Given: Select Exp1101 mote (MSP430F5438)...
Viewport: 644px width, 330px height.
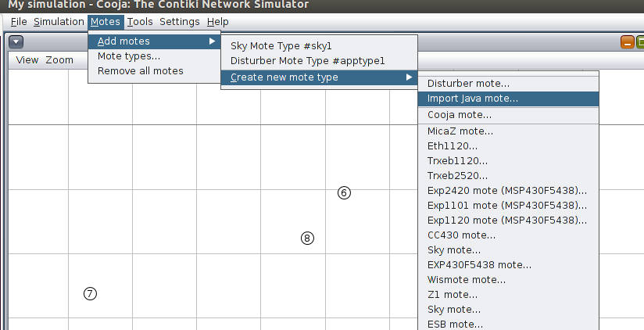Looking at the screenshot, I should pos(509,205).
